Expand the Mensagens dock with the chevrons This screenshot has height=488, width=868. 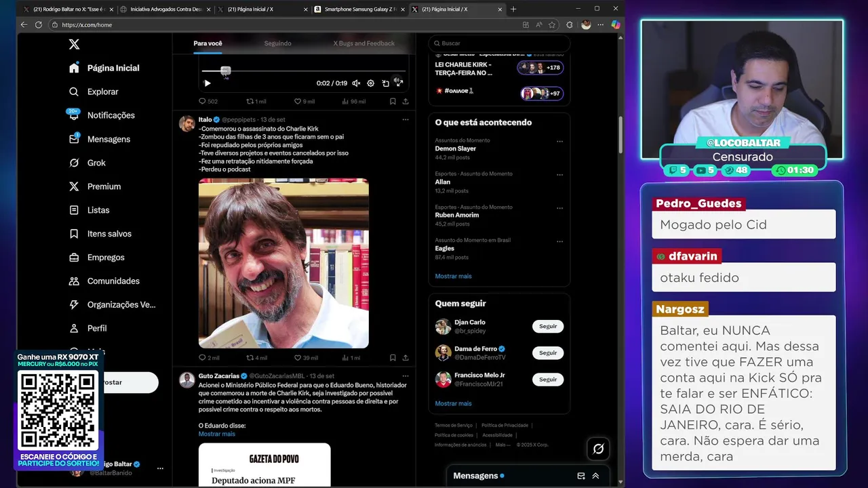[595, 476]
